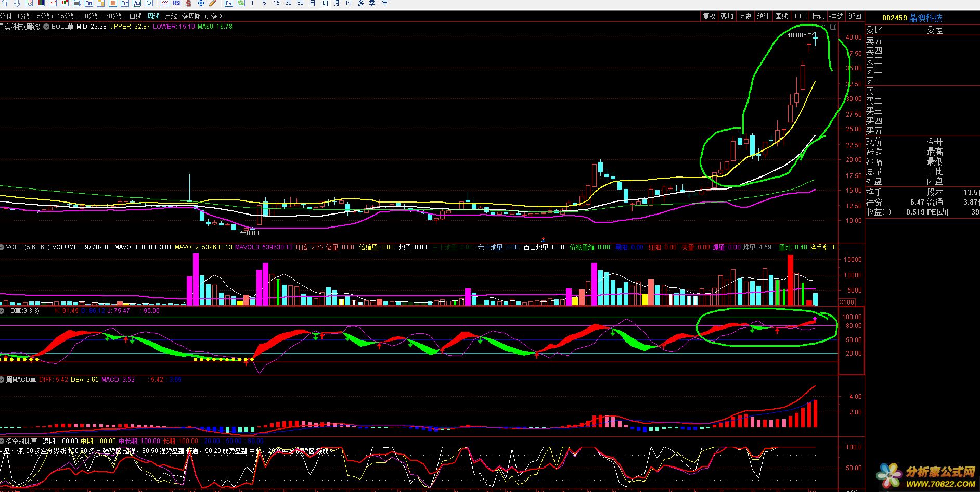Click the N-day period button
Viewport: 980px width, 492px height.
tap(349, 3)
